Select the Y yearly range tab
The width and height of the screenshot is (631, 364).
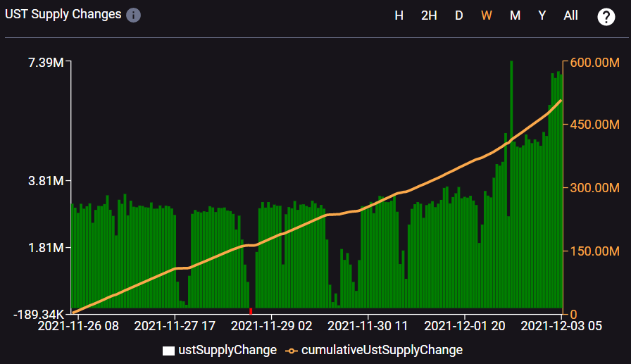tap(542, 15)
